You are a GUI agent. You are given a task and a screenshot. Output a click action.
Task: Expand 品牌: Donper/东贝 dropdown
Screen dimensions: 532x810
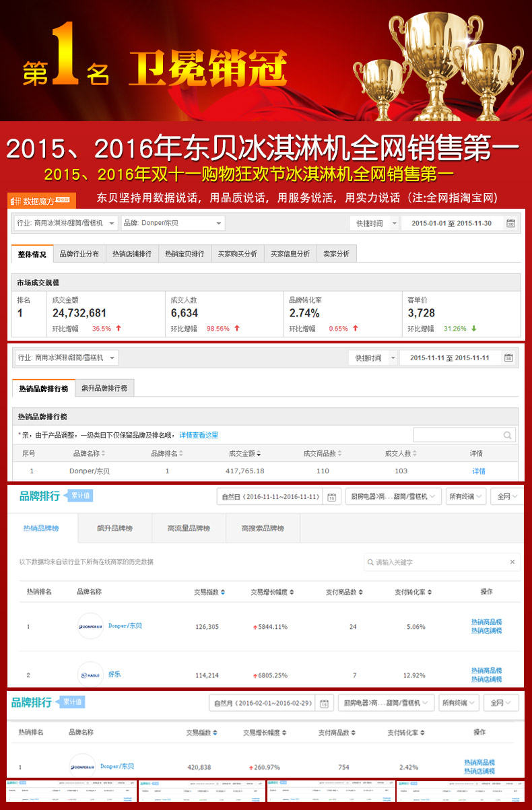tap(172, 223)
